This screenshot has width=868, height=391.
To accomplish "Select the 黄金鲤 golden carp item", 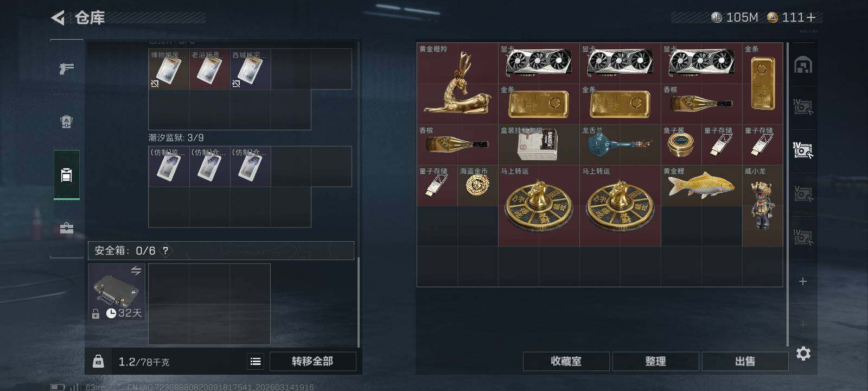I will click(701, 185).
